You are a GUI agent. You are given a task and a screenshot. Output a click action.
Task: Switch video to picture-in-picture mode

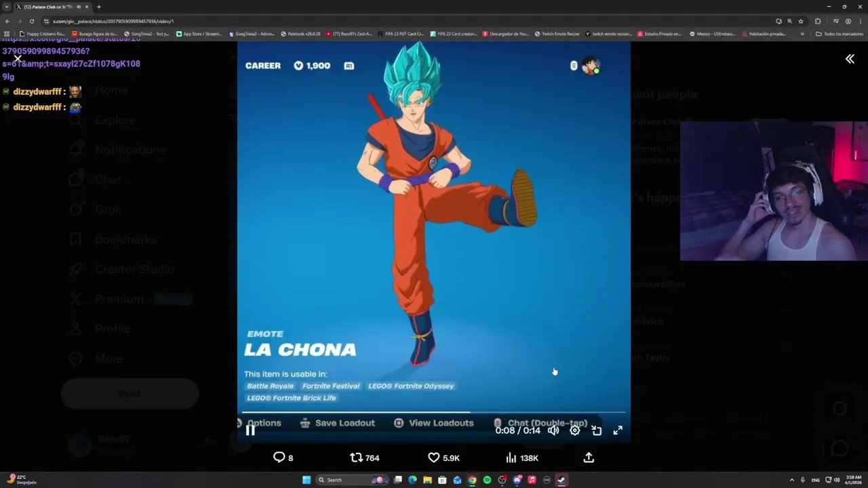click(x=597, y=430)
